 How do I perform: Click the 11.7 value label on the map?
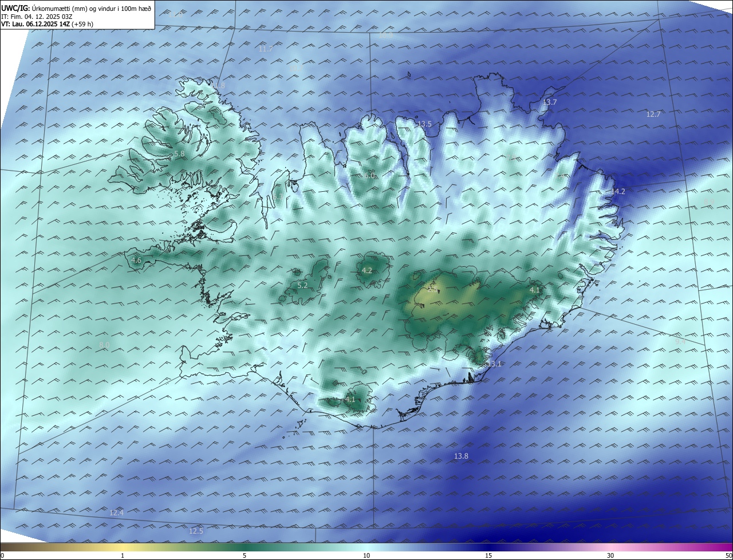[x=266, y=49]
